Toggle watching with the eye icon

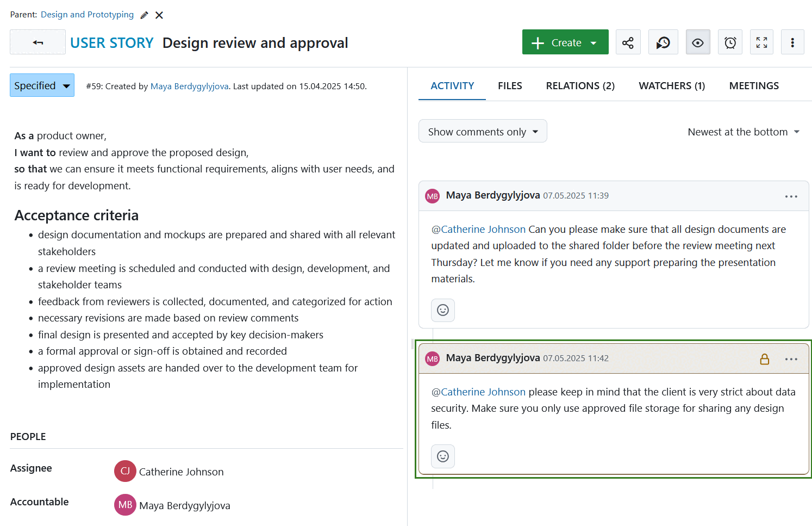click(698, 42)
